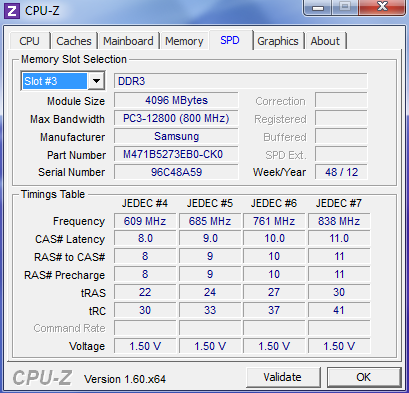Click the PC3-12800 (800 MHz) bandwidth value

[x=176, y=118]
